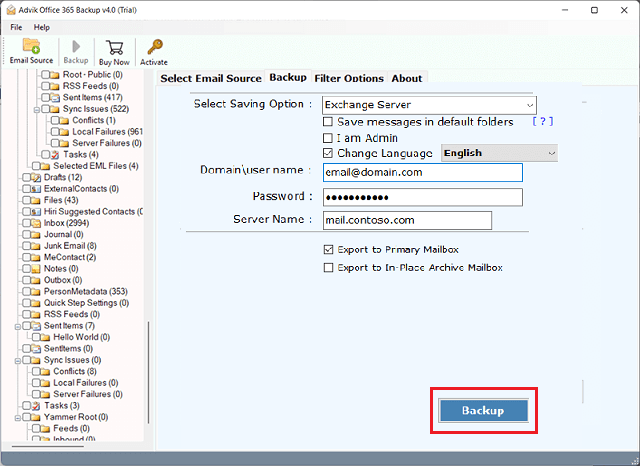Click the Junk Email (8) folder icon
The height and width of the screenshot is (466, 640).
point(37,246)
